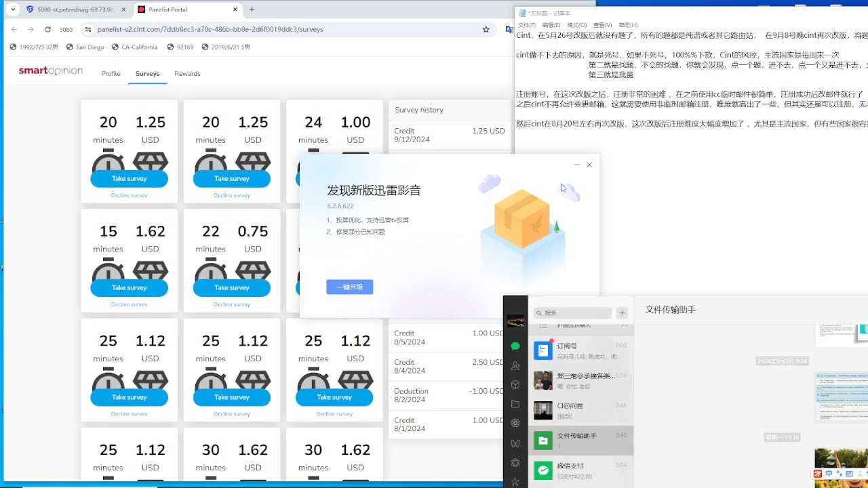The width and height of the screenshot is (868, 488).
Task: Open Notepad 文件(F) menu
Action: (x=527, y=25)
